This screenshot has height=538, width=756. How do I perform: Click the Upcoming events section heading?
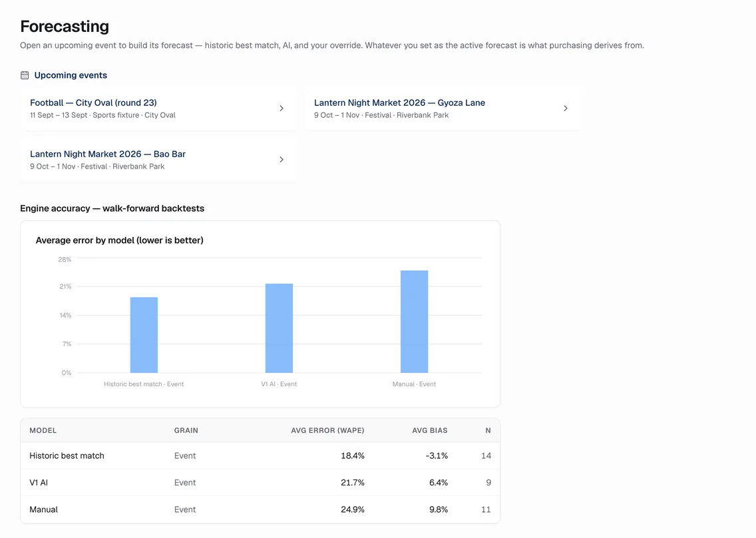coord(71,75)
